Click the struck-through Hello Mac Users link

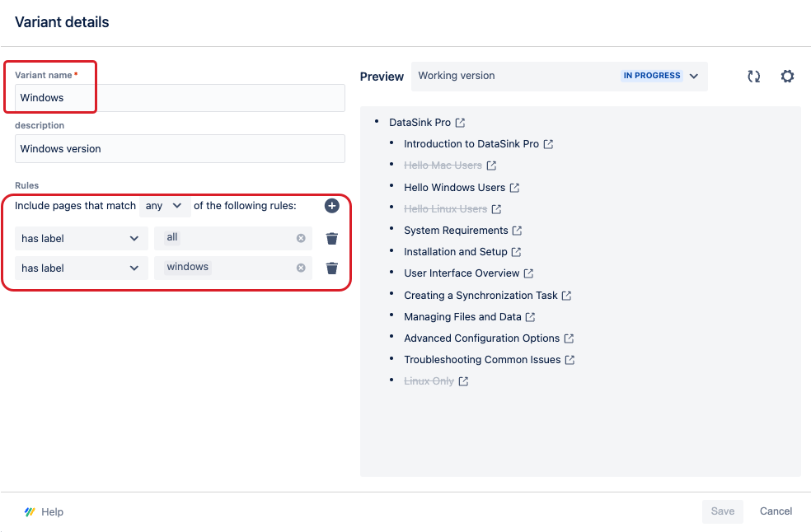pos(443,166)
